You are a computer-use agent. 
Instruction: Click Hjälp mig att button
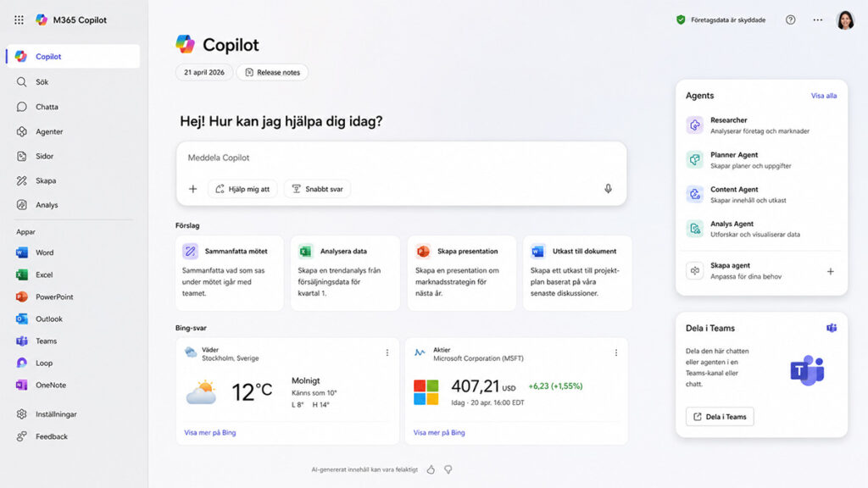pyautogui.click(x=242, y=189)
